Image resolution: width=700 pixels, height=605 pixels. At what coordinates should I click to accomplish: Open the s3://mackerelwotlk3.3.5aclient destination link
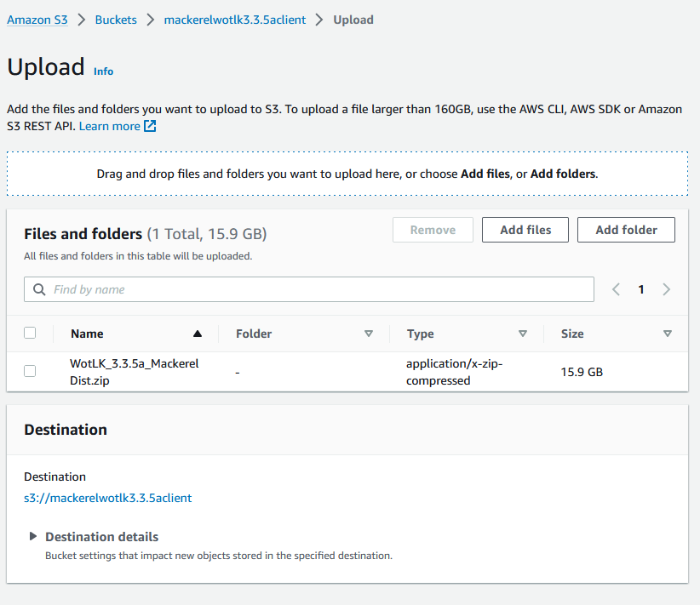point(108,498)
